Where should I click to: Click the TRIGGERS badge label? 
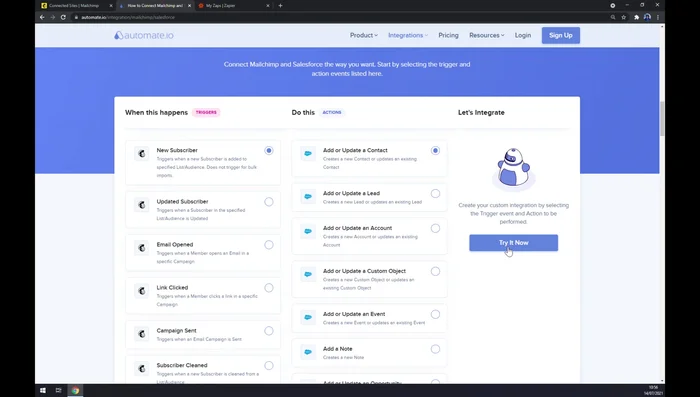tap(206, 113)
